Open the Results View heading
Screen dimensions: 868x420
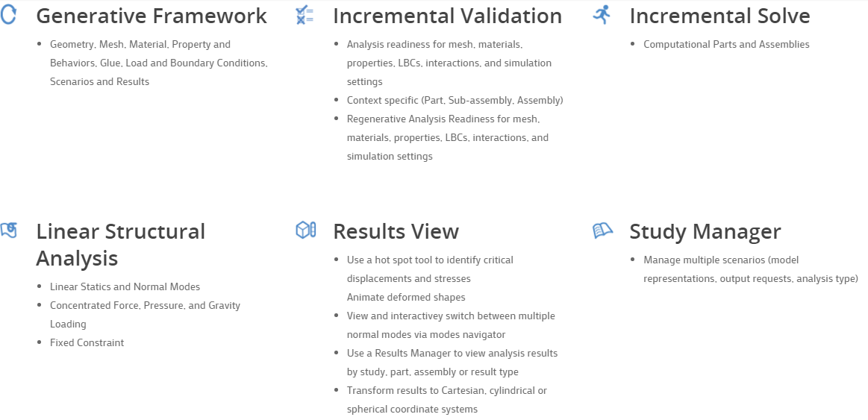click(x=396, y=231)
